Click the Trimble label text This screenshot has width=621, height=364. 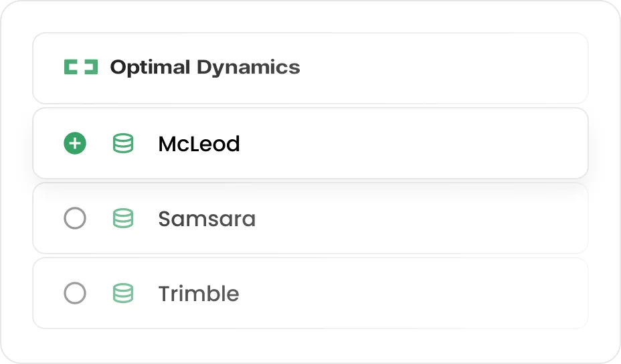click(198, 294)
